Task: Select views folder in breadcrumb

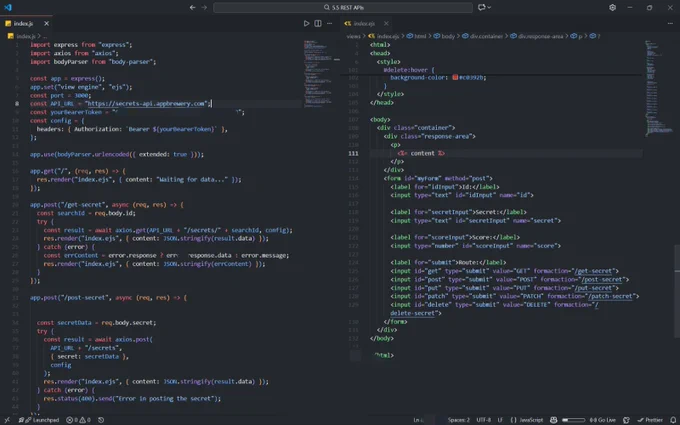Action: point(353,36)
